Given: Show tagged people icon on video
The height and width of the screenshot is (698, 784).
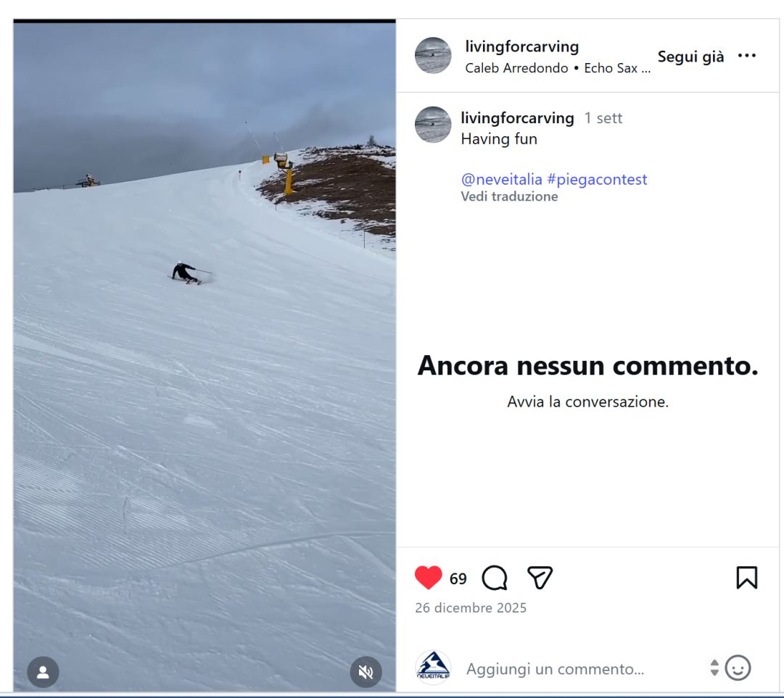Looking at the screenshot, I should point(43,672).
